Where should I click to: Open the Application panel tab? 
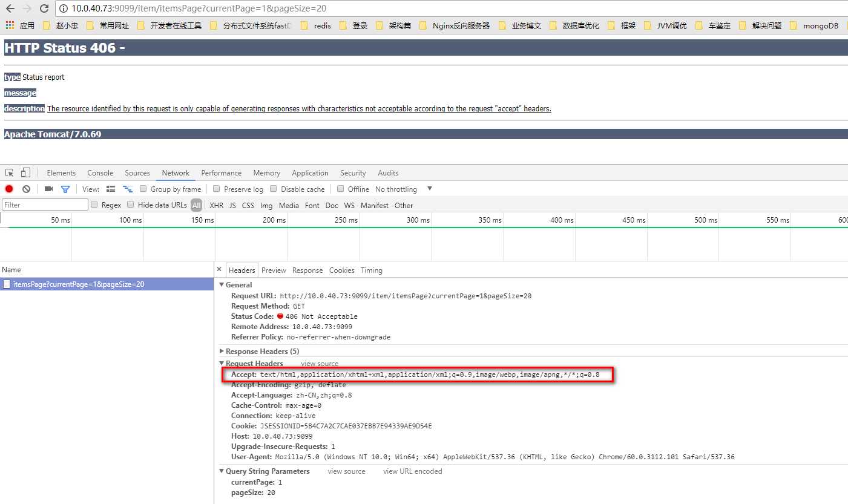[310, 172]
